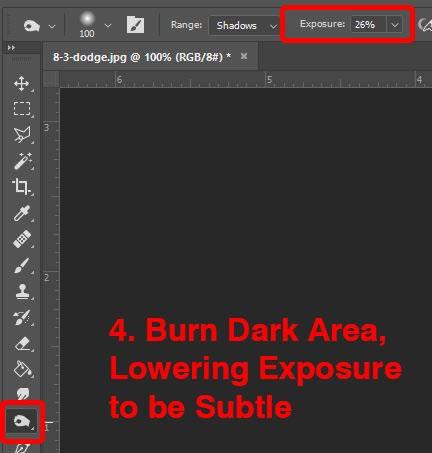
Task: Click the horizontal ruler at mark 5
Action: point(269,80)
